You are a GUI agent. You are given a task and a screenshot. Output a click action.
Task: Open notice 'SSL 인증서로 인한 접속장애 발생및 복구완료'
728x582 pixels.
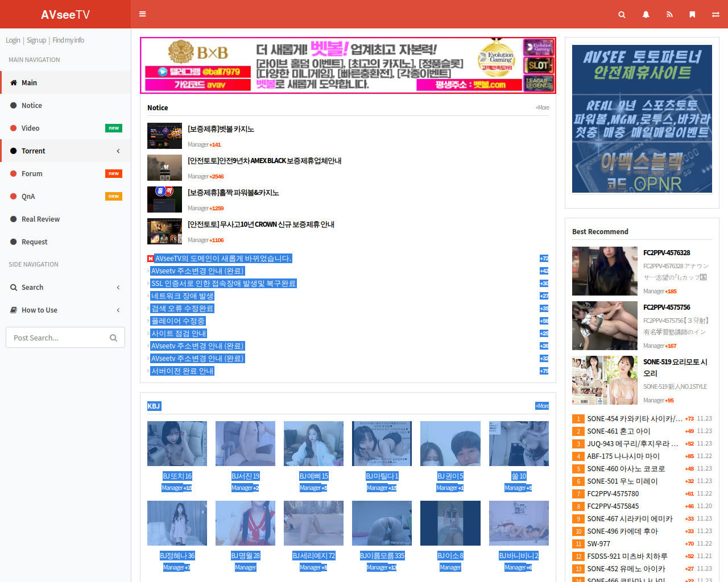[x=224, y=284]
